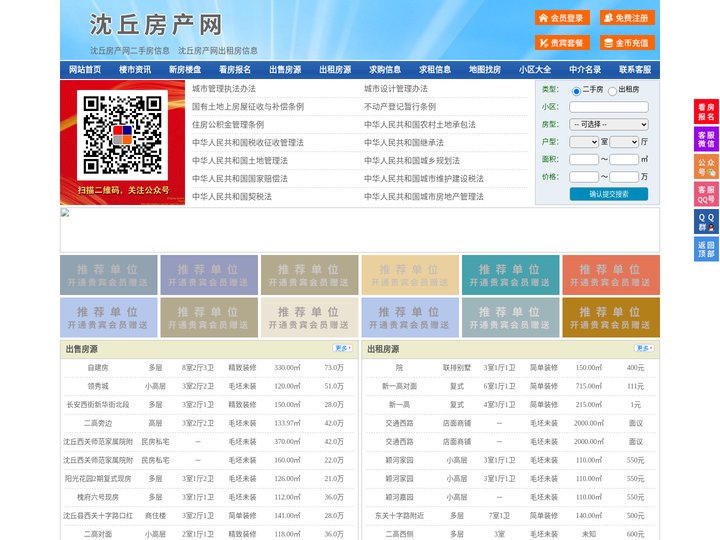Click the pink 客服QQ号 sidebar icon
Image resolution: width=720 pixels, height=540 pixels.
706,194
